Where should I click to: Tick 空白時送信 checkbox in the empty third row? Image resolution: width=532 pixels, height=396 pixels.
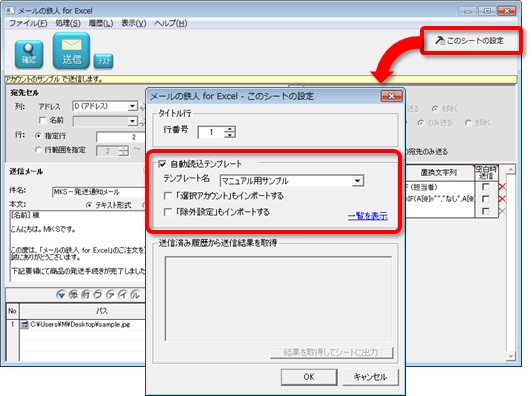(486, 211)
